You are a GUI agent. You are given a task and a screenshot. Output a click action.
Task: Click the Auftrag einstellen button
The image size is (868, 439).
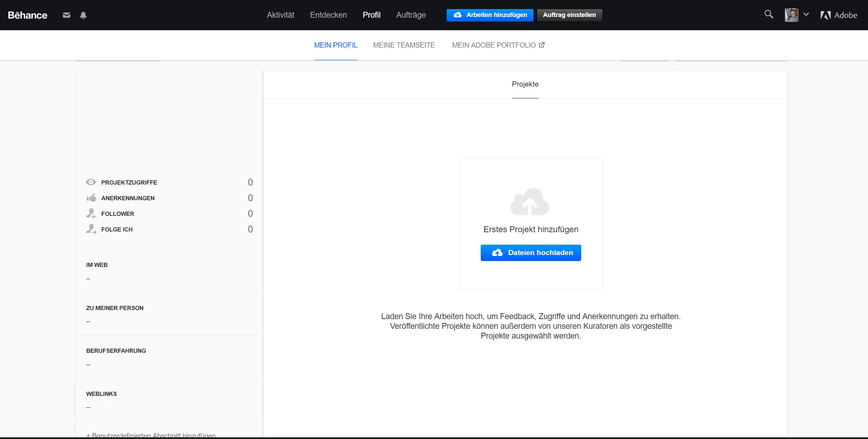[x=569, y=15]
